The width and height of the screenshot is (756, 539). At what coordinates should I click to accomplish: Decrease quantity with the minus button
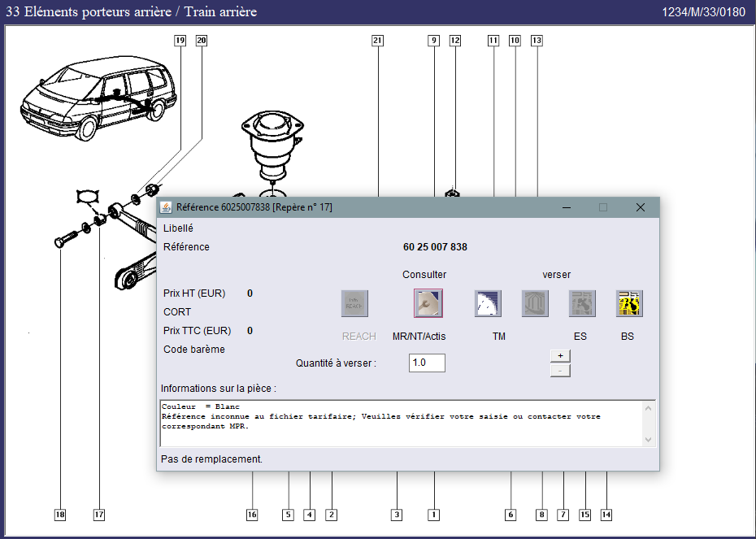point(560,371)
